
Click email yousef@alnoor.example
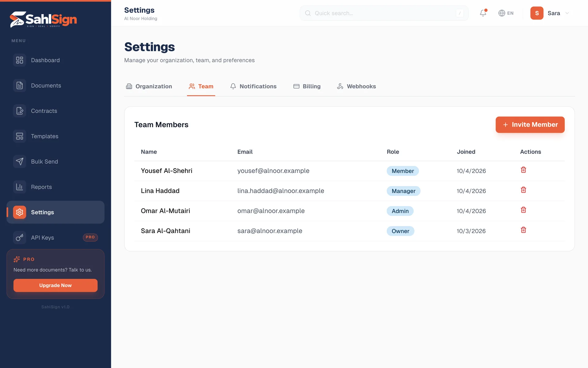(x=273, y=171)
